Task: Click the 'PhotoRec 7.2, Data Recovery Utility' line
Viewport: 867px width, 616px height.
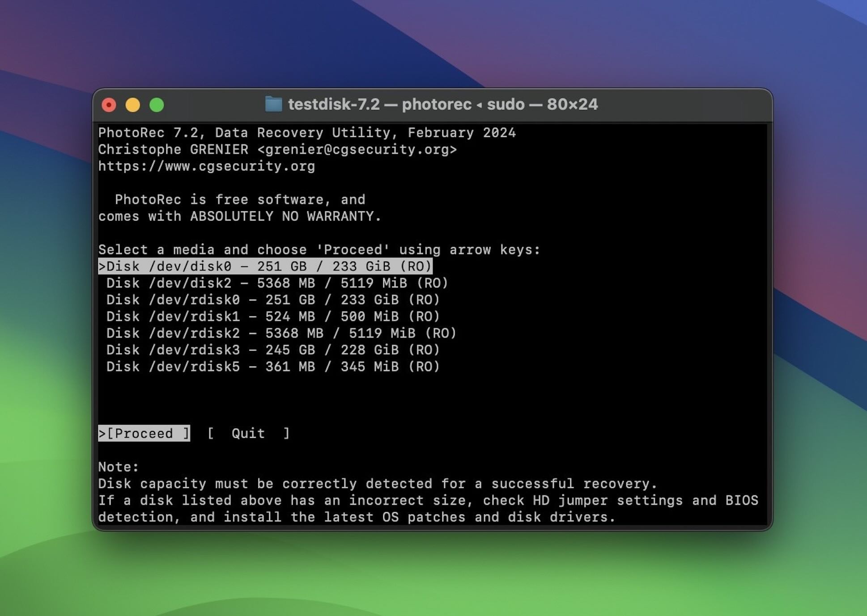Action: coord(307,133)
